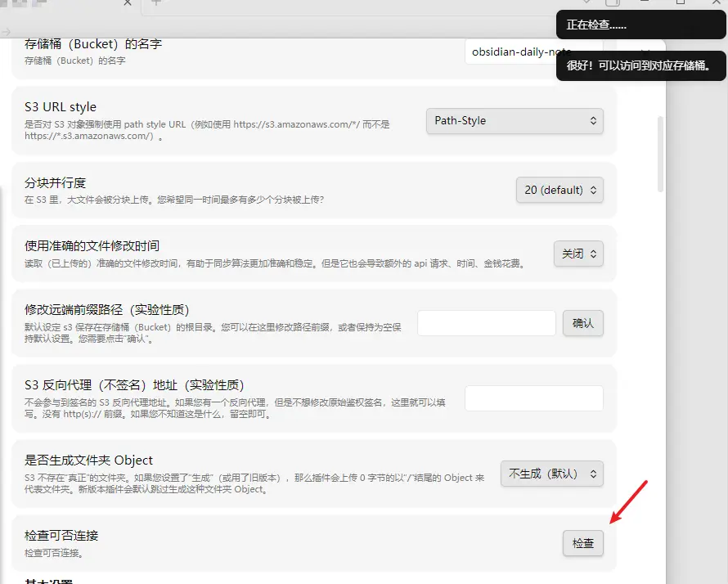Open the S3 URL style Path-Style dropdown
This screenshot has width=728, height=584.
tap(515, 121)
